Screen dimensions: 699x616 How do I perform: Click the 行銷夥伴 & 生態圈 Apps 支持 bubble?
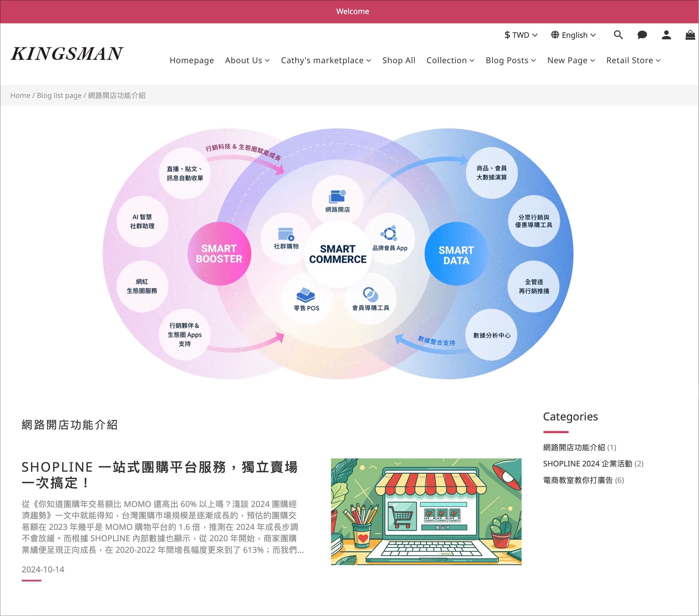click(185, 334)
